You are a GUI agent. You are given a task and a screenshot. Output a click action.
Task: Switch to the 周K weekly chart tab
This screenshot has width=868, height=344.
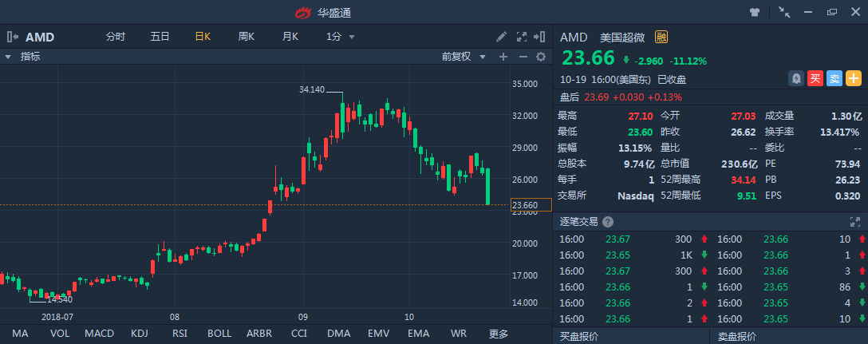click(246, 37)
